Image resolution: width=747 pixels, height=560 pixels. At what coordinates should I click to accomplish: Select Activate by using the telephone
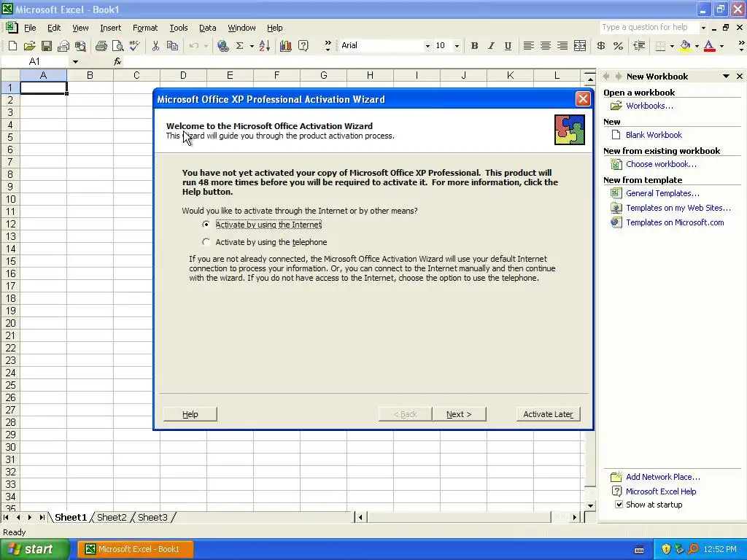tap(206, 242)
